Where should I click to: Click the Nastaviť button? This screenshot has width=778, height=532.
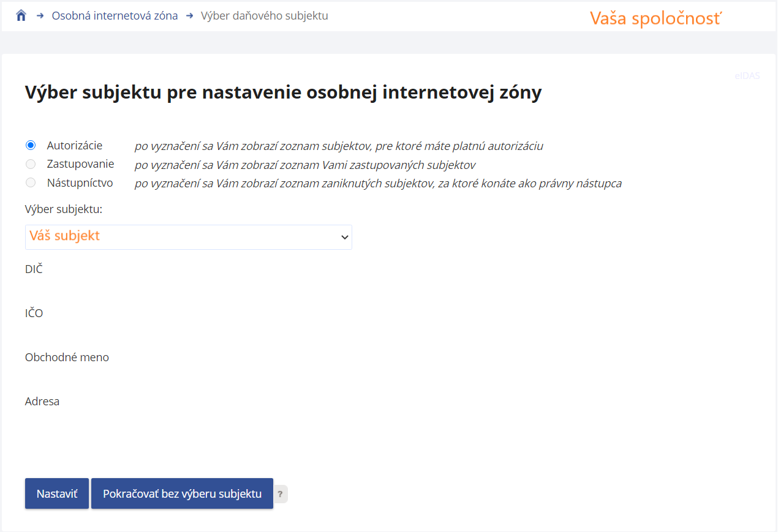[x=56, y=493]
